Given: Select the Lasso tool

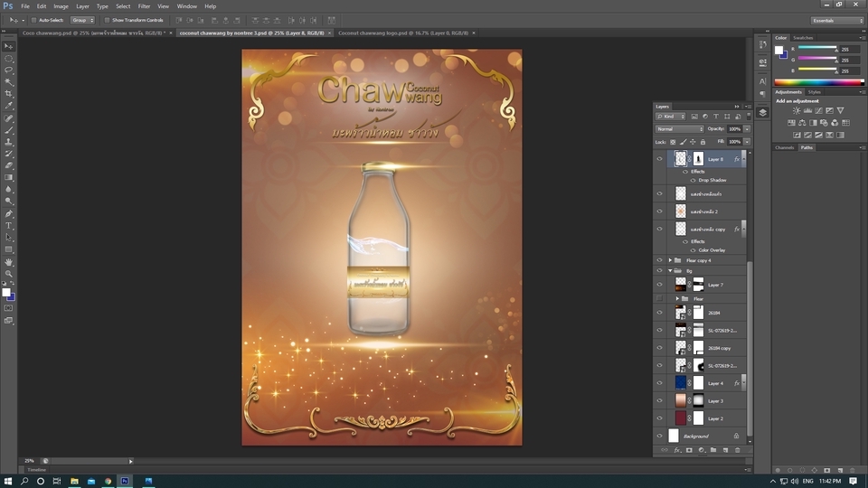Looking at the screenshot, I should [8, 70].
